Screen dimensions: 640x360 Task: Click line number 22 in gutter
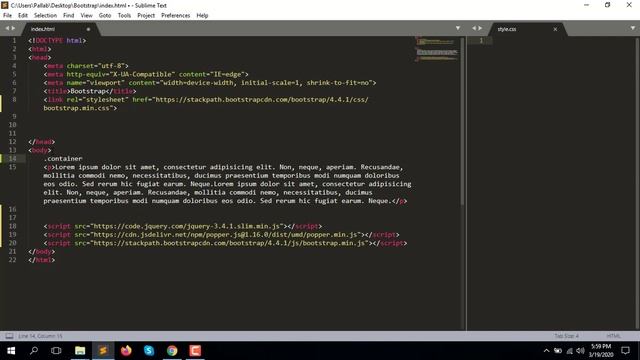[12, 260]
